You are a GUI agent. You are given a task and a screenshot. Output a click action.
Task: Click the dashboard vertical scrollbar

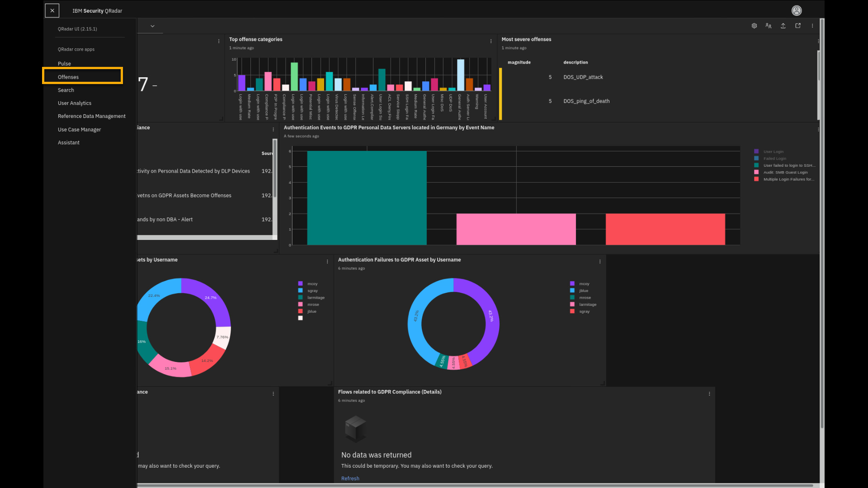822,226
